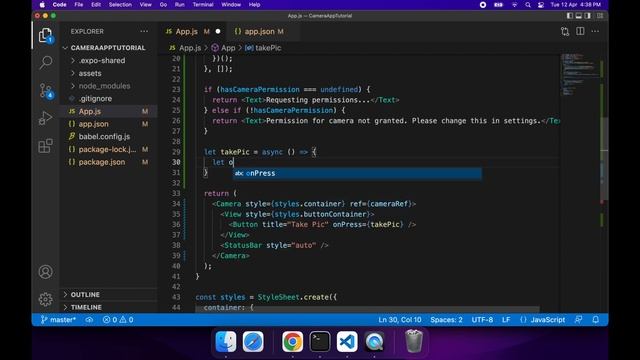Click takePic breadcrumb symbol
The image size is (640, 360).
pyautogui.click(x=263, y=48)
